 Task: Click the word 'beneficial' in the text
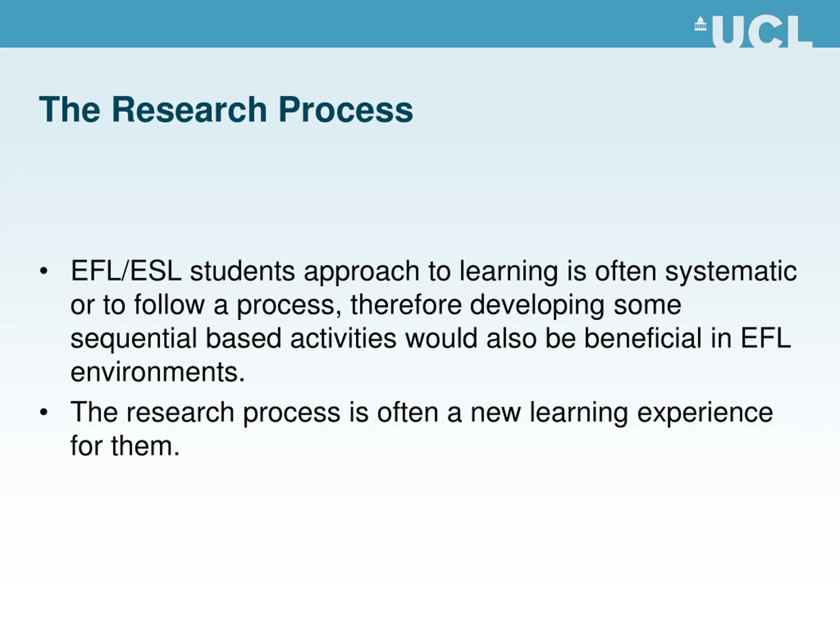click(642, 338)
